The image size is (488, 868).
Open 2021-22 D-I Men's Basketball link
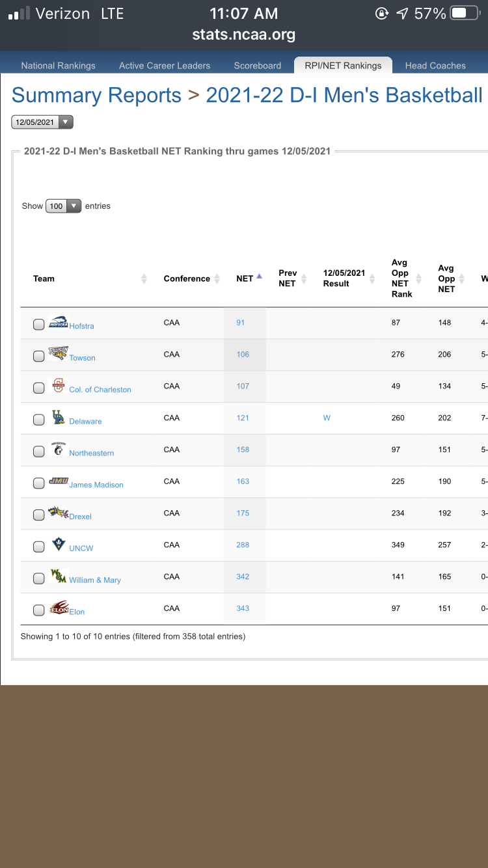tap(344, 95)
